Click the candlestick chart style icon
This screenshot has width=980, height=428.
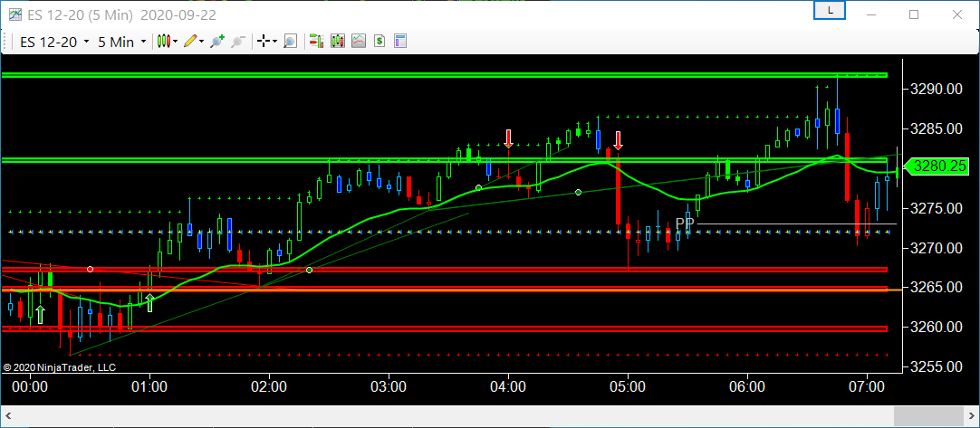pyautogui.click(x=164, y=42)
